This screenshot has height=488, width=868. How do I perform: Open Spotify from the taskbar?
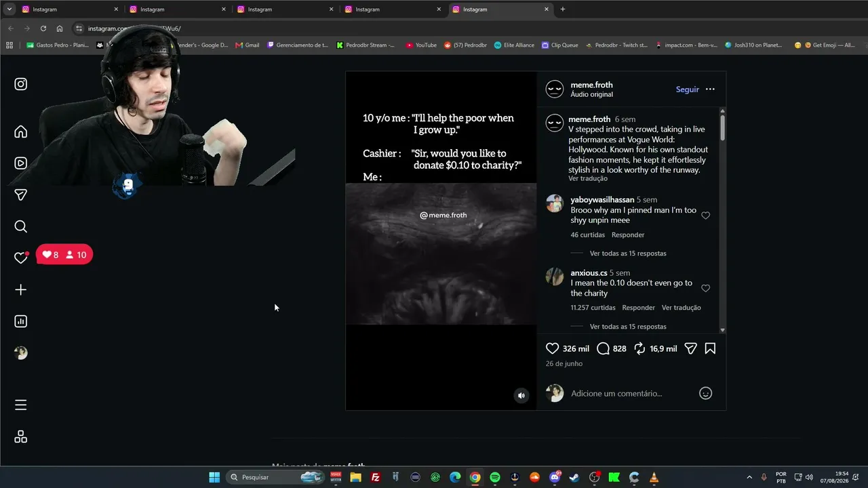tap(495, 477)
